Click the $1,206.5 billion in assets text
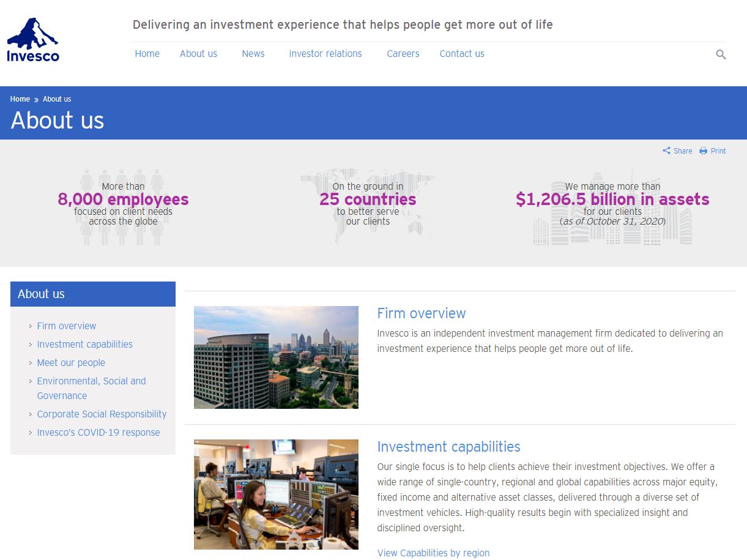This screenshot has width=747, height=560. (x=612, y=200)
